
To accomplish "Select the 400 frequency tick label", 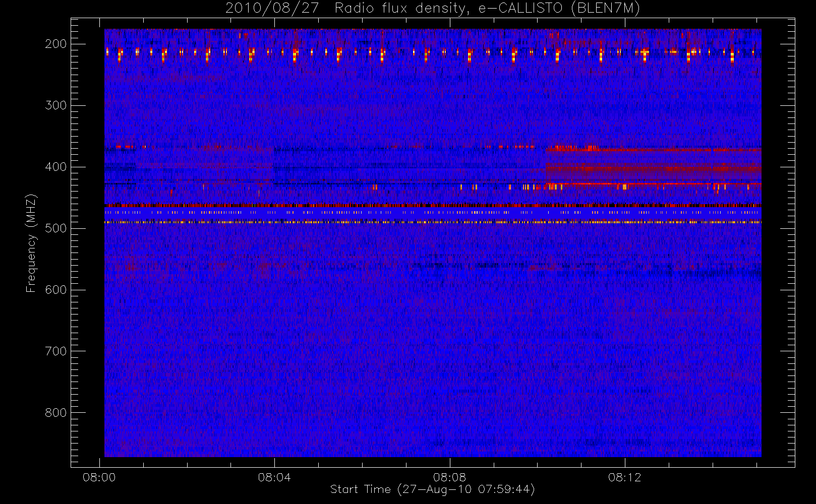I will pyautogui.click(x=56, y=167).
